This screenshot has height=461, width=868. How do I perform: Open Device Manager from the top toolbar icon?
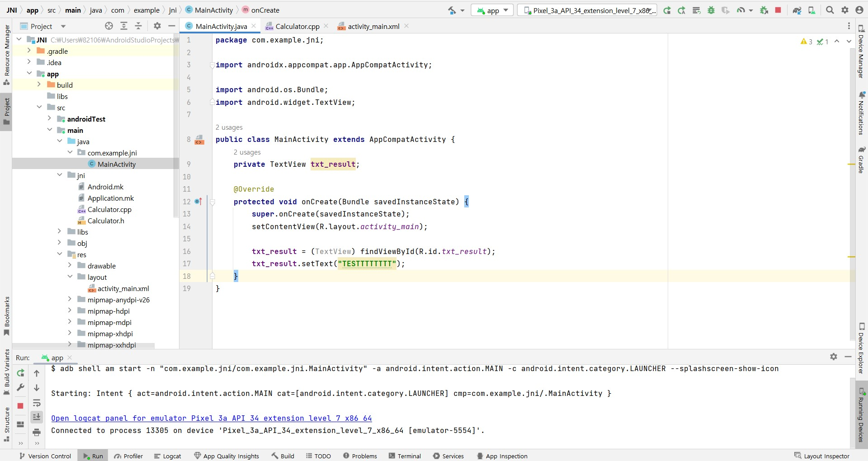(812, 10)
